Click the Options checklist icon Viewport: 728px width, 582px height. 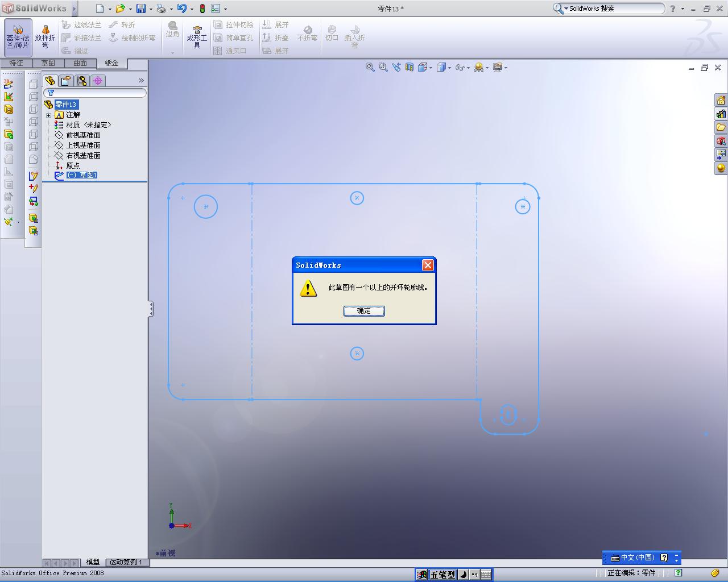click(x=216, y=9)
